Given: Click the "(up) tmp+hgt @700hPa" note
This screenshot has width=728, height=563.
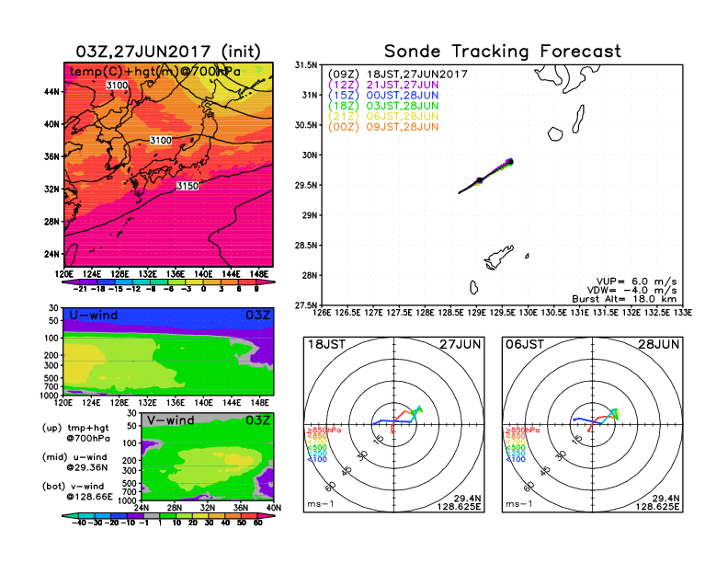Looking at the screenshot, I should click(x=75, y=432).
